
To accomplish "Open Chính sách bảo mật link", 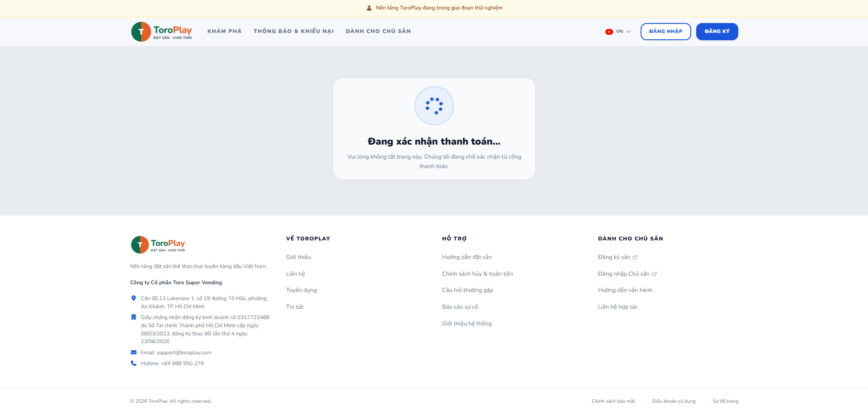I will (613, 401).
